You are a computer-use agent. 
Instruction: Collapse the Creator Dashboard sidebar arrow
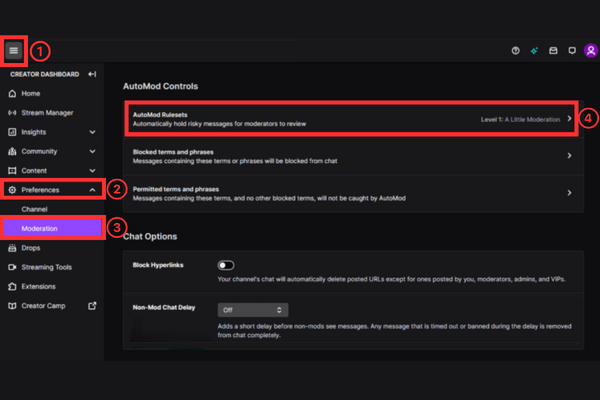click(x=92, y=74)
